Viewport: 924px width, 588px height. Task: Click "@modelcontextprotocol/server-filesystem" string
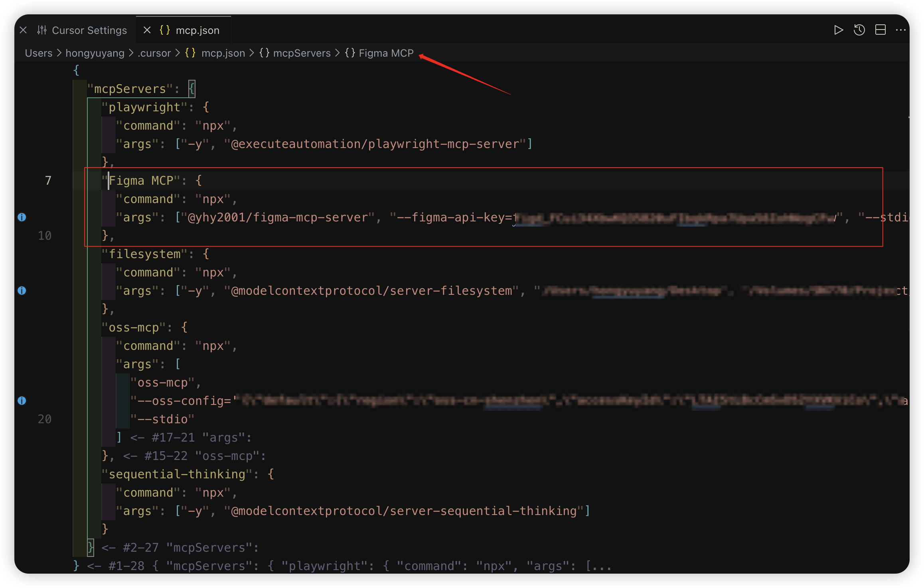click(371, 290)
